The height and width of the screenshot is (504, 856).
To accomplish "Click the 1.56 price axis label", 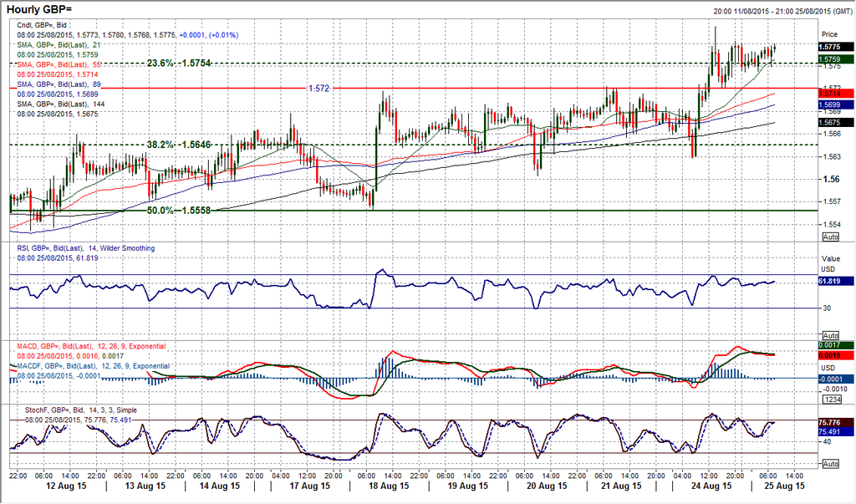I will [830, 179].
